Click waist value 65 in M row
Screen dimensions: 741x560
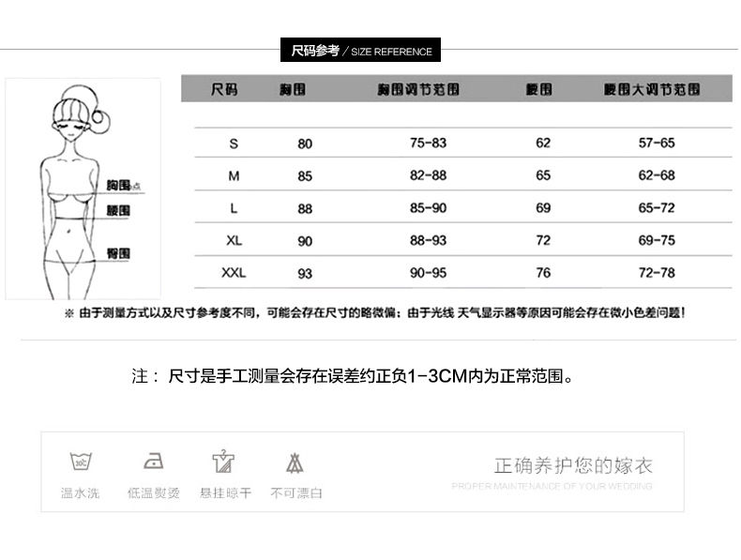(x=543, y=175)
